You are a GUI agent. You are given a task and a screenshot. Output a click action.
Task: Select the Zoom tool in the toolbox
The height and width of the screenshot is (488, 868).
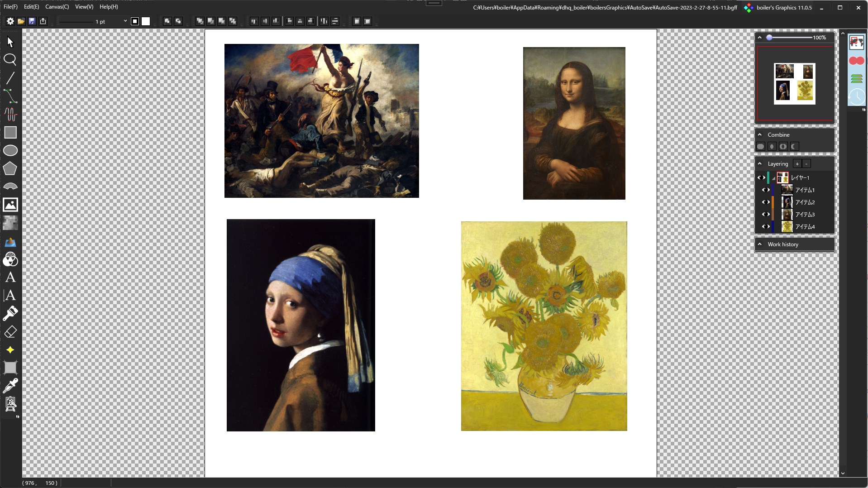(x=10, y=60)
